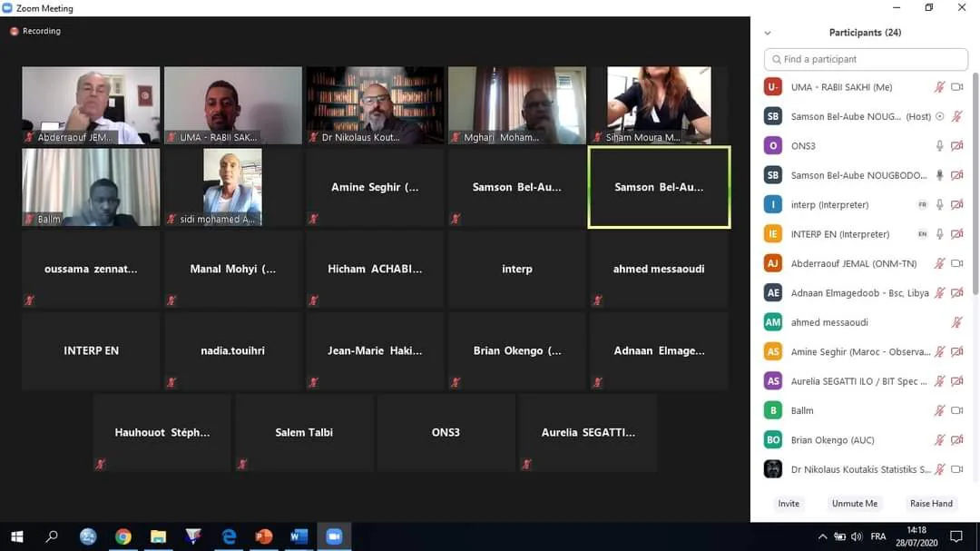
Task: Collapse the Participants panel with the chevron
Action: pos(768,34)
